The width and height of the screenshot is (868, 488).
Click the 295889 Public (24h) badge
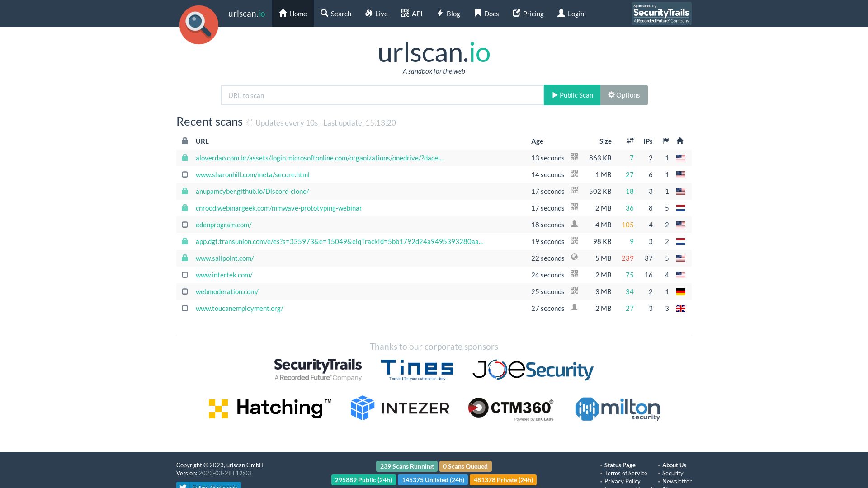pos(363,480)
